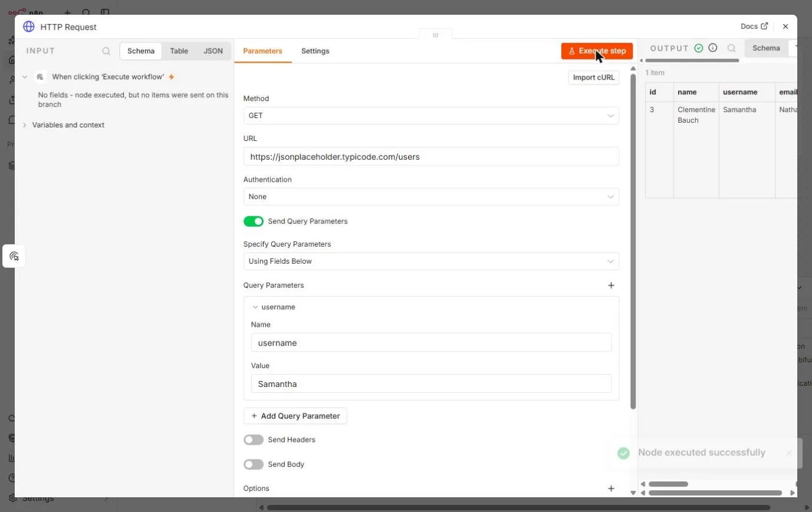Viewport: 812px width, 512px height.
Task: Click the orange lightning bolt trigger indicator
Action: pyautogui.click(x=172, y=77)
